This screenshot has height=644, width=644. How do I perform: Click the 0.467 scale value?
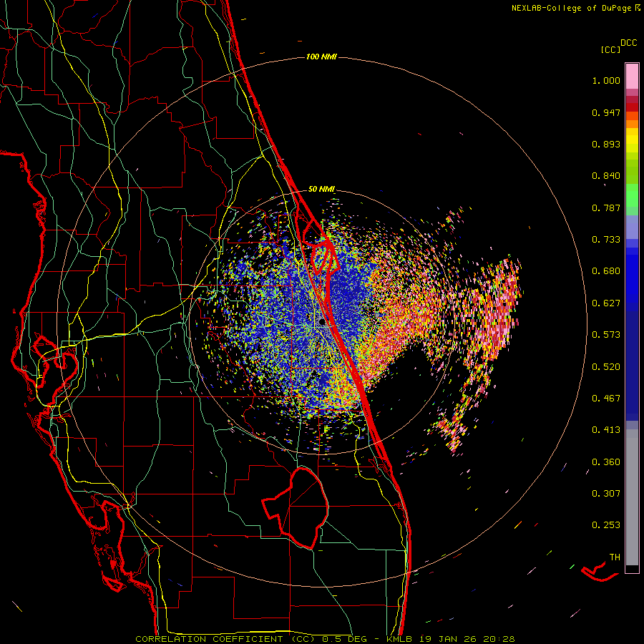(606, 399)
